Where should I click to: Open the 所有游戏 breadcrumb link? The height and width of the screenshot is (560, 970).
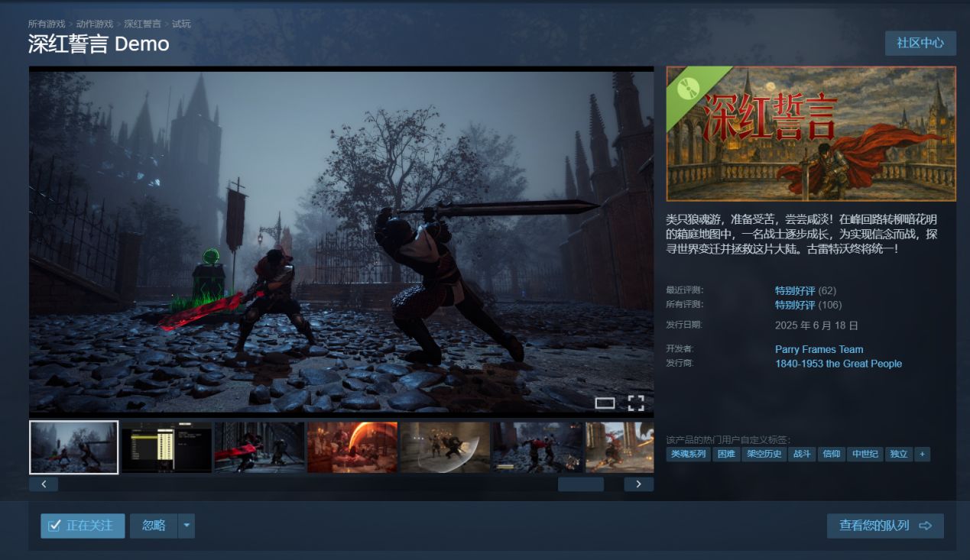point(47,24)
